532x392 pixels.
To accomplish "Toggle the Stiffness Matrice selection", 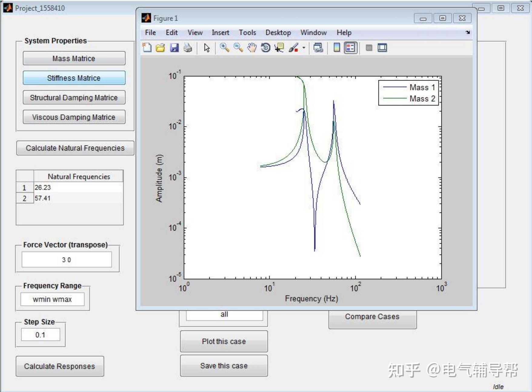I will pyautogui.click(x=74, y=78).
